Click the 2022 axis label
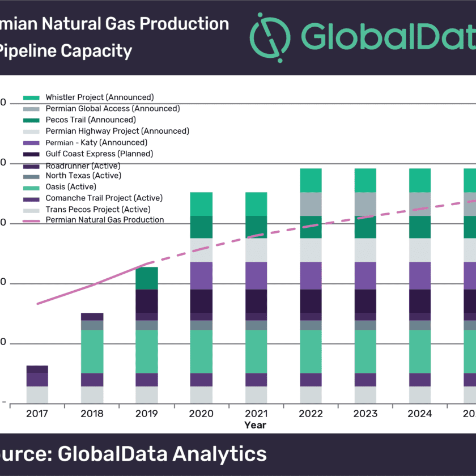Image resolution: width=476 pixels, height=476 pixels. coord(311,414)
